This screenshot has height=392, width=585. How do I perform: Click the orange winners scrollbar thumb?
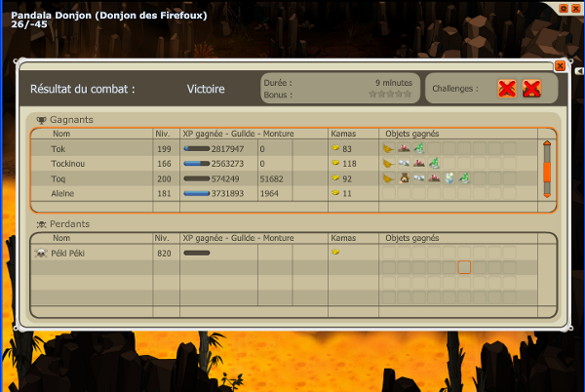click(547, 173)
